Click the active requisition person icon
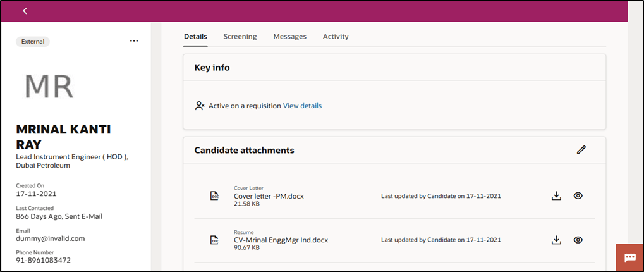 pyautogui.click(x=200, y=106)
